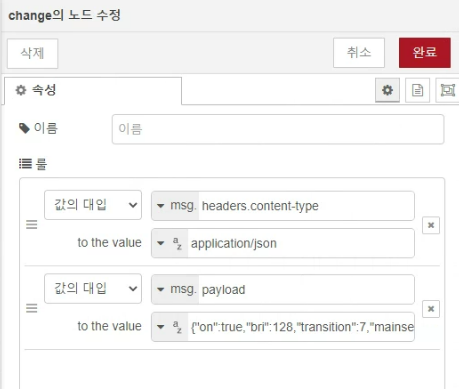
Task: Click 삭제 button to delete node
Action: 33,53
